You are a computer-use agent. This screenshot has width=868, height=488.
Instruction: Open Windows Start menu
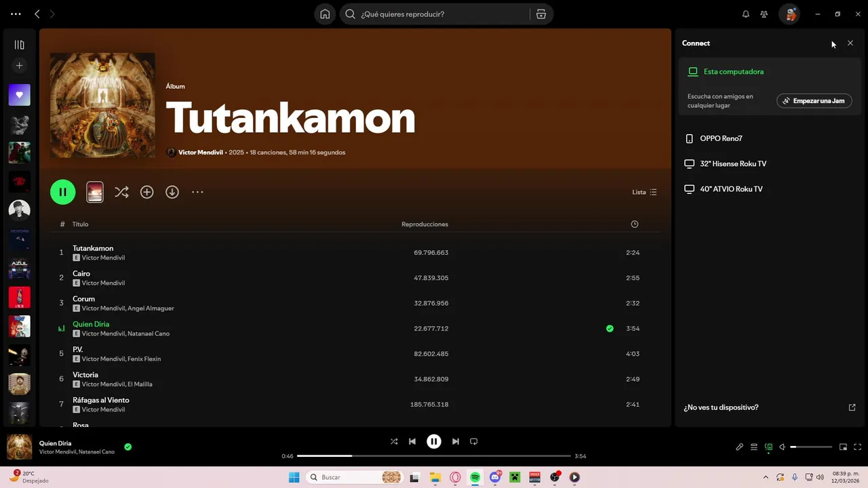(x=294, y=477)
